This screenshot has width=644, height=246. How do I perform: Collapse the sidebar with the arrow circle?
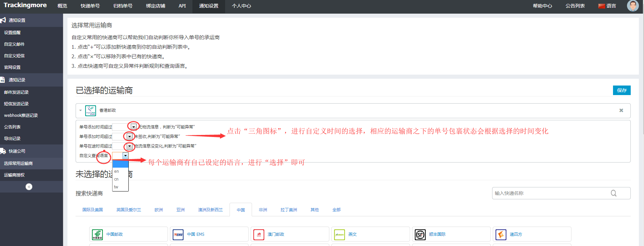coord(29,187)
